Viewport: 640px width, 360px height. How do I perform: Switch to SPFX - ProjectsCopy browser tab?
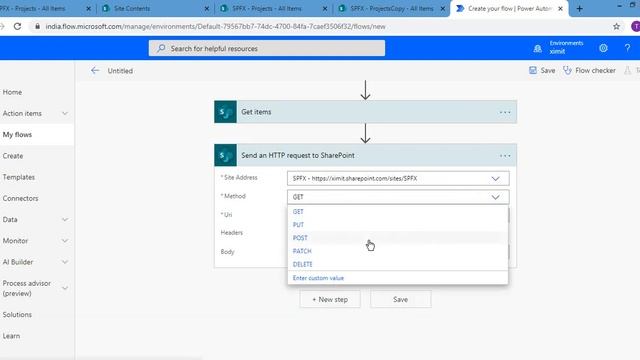pyautogui.click(x=391, y=9)
